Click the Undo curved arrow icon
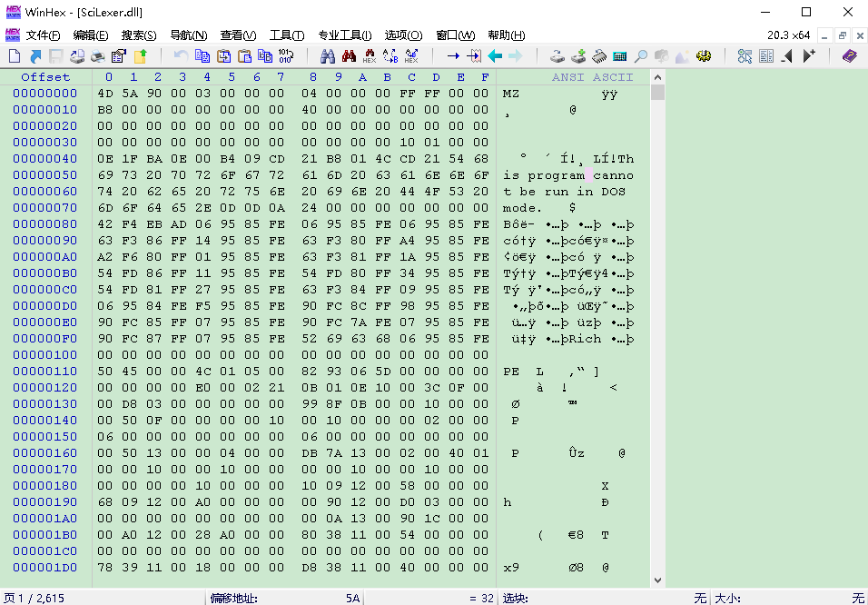This screenshot has width=868, height=605. click(181, 56)
